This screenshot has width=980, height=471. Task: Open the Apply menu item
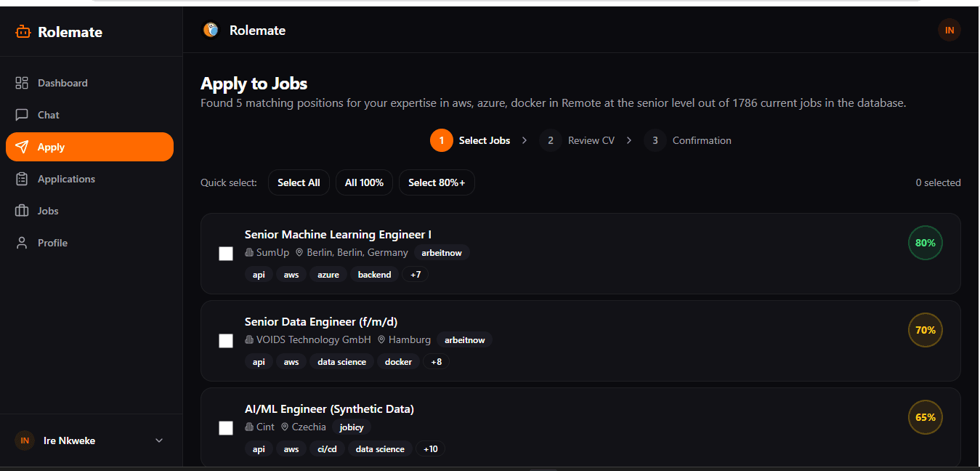(89, 147)
